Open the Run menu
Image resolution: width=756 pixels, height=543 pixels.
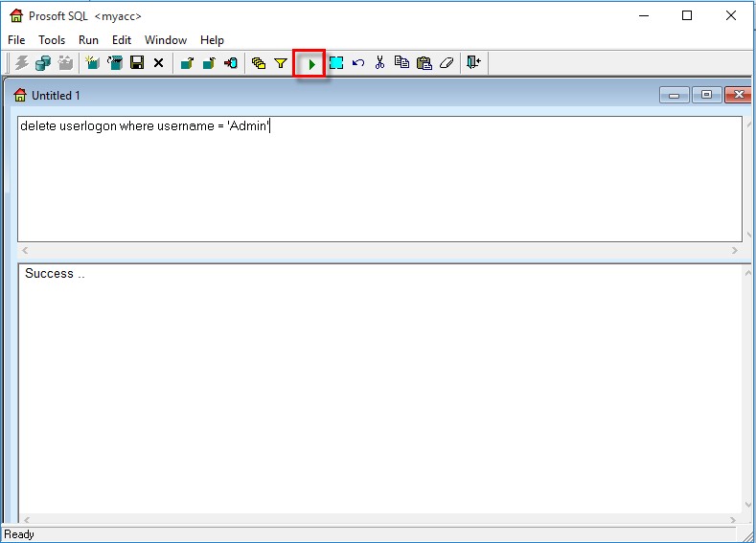coord(88,40)
